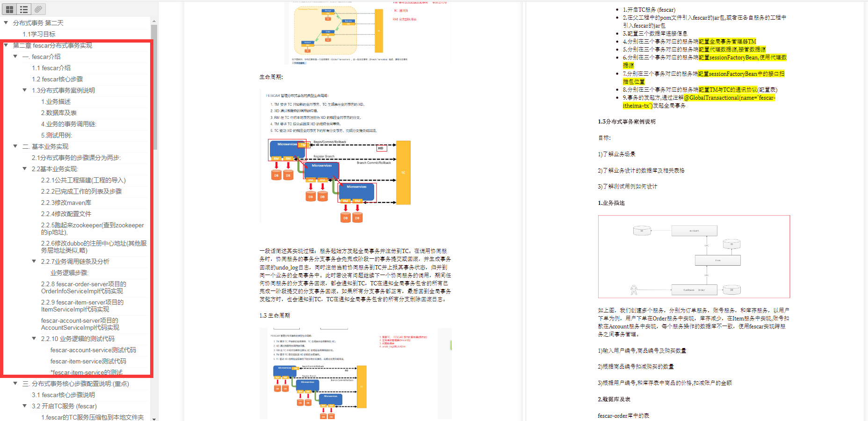Click the lower 1.3 生命周期 diagram
Image resolution: width=868 pixels, height=421 pixels.
point(355,373)
